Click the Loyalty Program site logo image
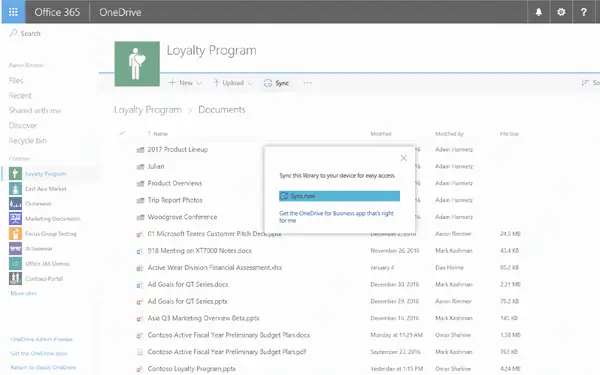600x375 pixels. pyautogui.click(x=137, y=64)
